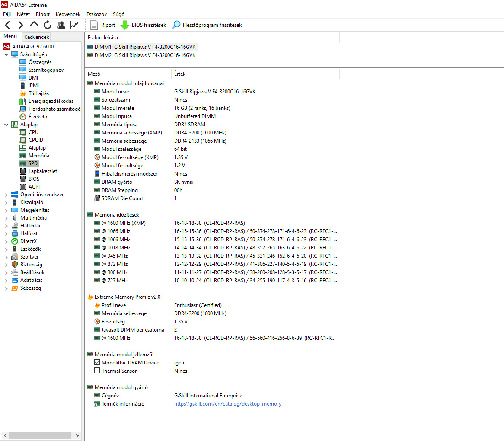Click the sidebar horizontal scrollbar thumb
Image resolution: width=504 pixels, height=441 pixels.
tap(40, 435)
